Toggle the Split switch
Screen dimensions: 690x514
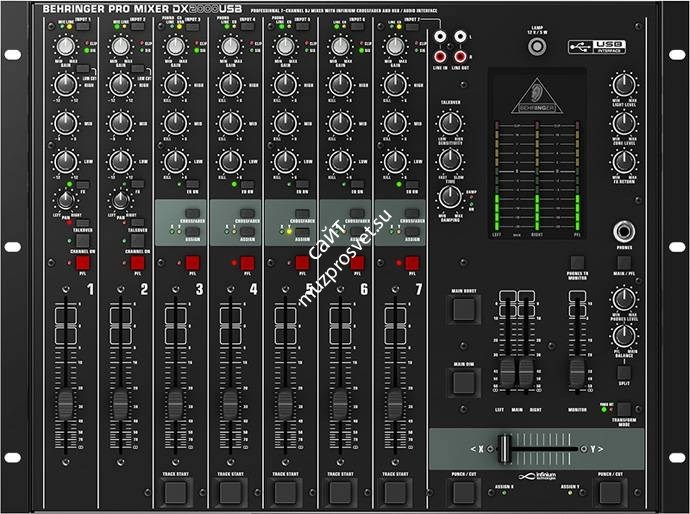click(624, 372)
